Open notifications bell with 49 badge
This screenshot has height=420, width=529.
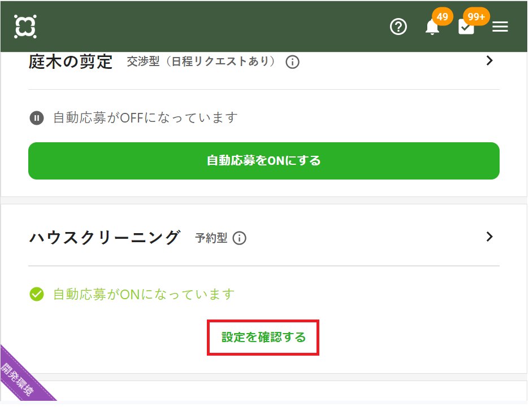point(432,27)
